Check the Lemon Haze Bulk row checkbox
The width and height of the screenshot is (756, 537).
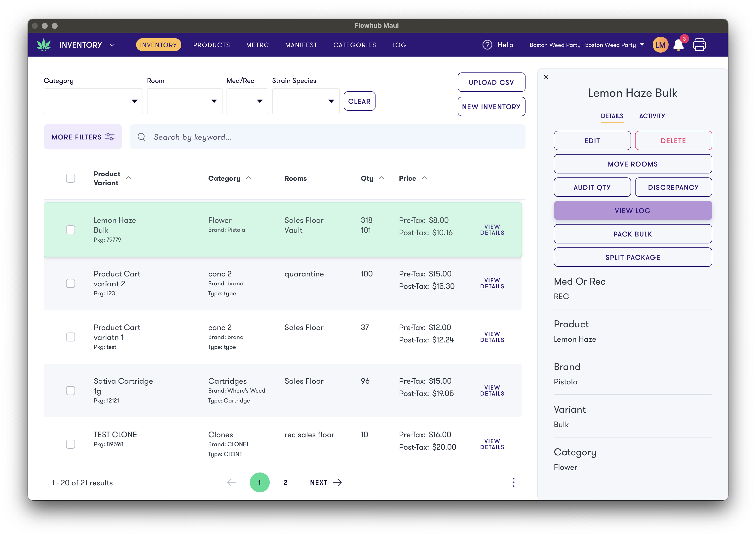(71, 230)
